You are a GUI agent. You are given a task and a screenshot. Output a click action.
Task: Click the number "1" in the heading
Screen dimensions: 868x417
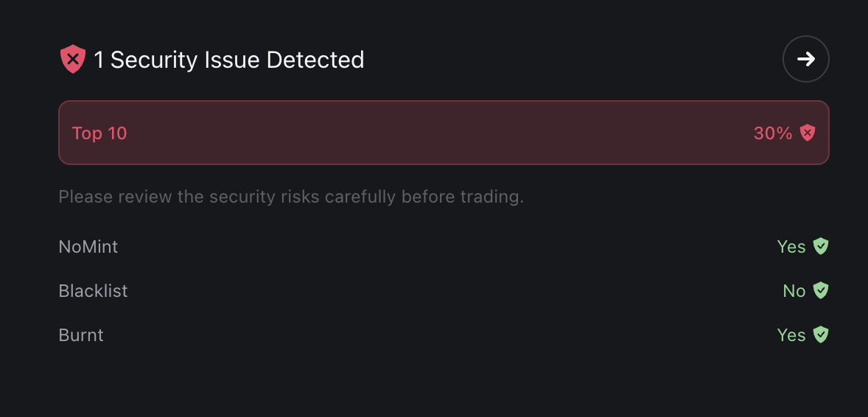(99, 60)
